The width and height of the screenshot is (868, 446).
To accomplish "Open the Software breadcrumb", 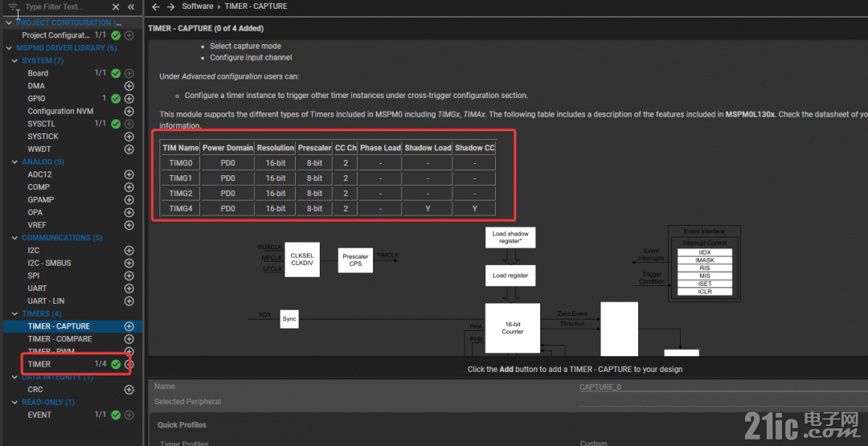I will pos(198,6).
